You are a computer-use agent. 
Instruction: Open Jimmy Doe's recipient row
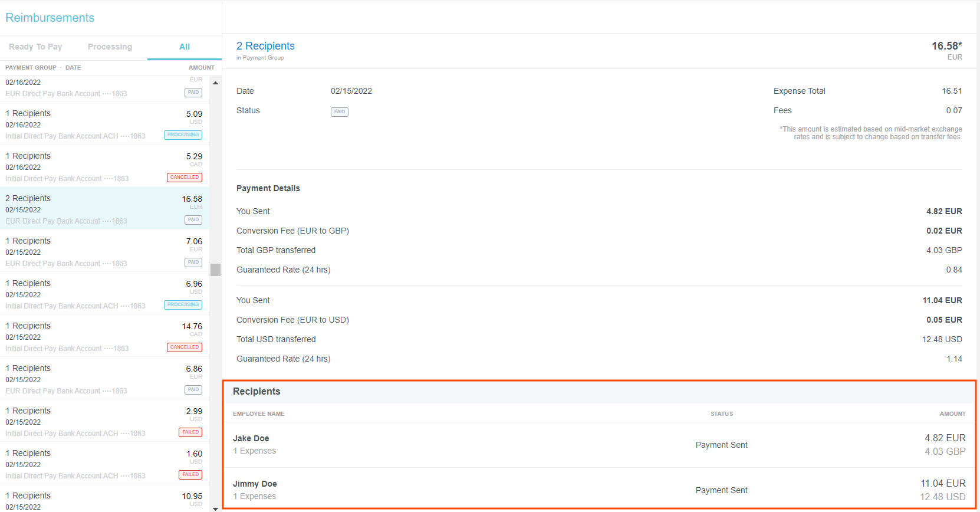(598, 490)
